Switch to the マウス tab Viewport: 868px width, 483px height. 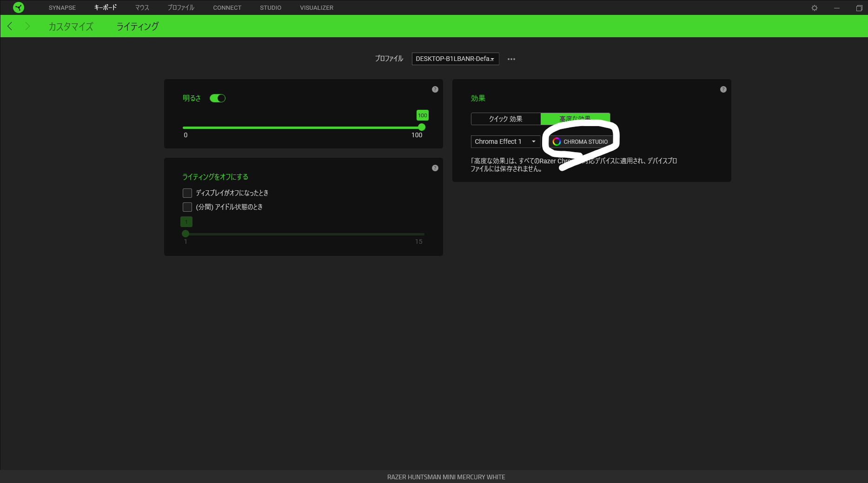142,8
